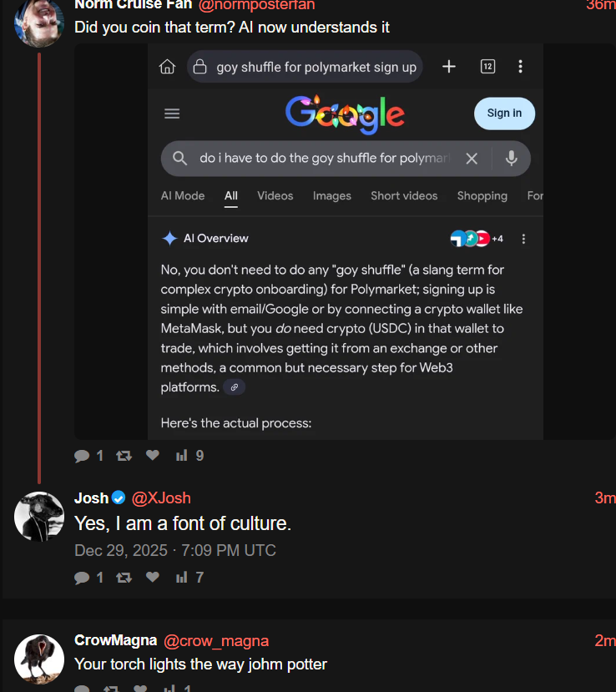The image size is (616, 692).
Task: Click the CrowMagna display name
Action: coord(115,640)
